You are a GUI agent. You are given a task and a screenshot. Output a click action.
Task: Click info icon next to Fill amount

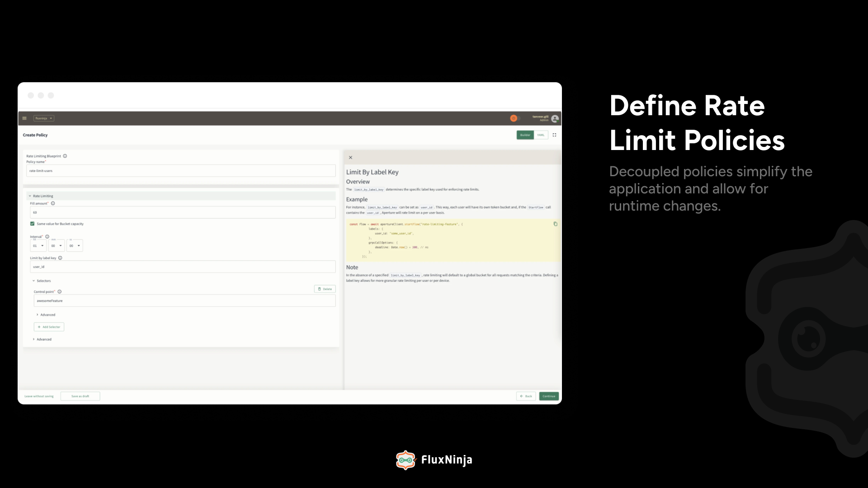pos(53,203)
